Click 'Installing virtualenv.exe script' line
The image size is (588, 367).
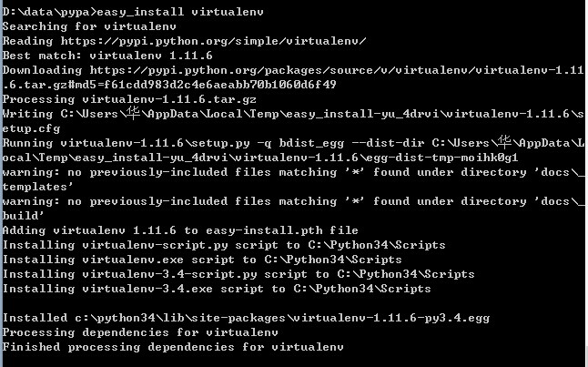pyautogui.click(x=202, y=260)
